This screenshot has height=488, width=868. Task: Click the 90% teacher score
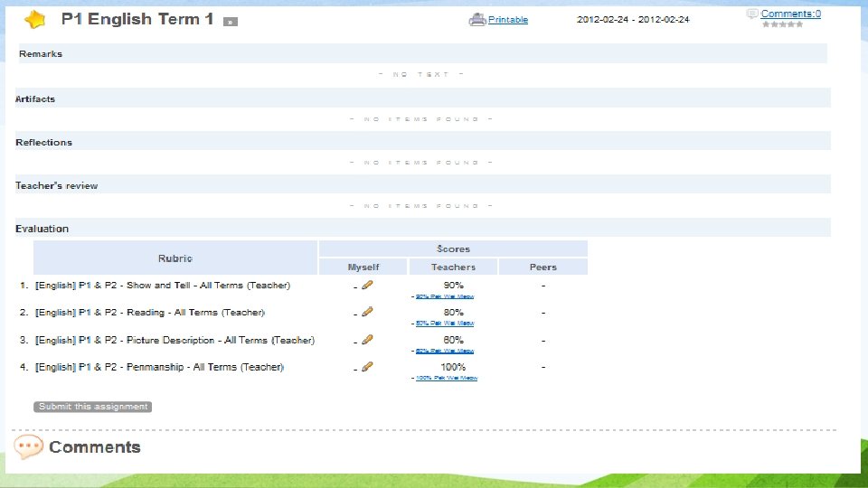(x=453, y=285)
